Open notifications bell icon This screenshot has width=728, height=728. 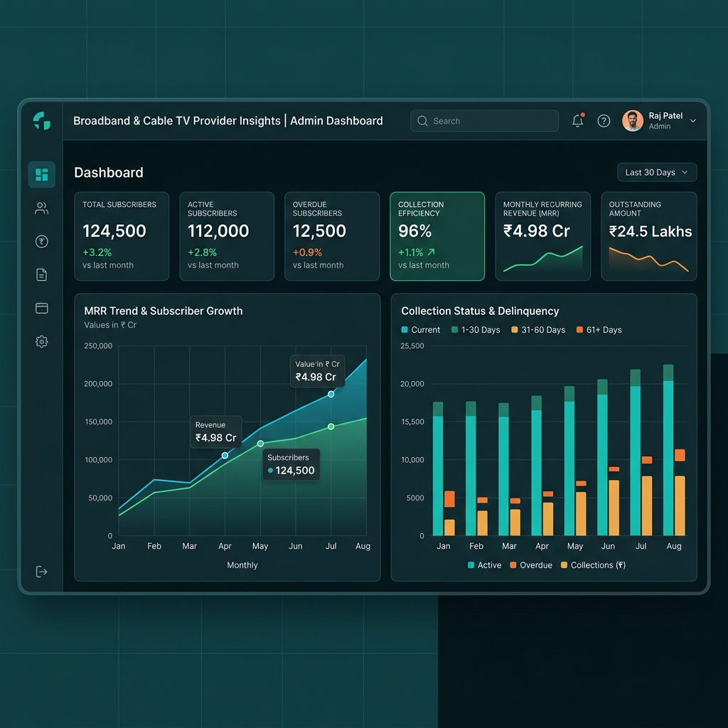point(577,121)
